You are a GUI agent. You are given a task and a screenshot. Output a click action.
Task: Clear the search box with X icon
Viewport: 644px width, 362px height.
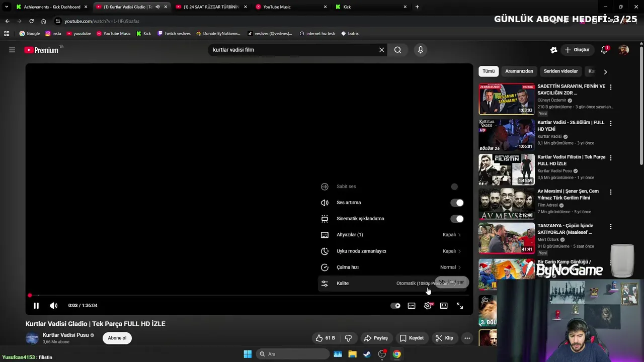(x=381, y=50)
